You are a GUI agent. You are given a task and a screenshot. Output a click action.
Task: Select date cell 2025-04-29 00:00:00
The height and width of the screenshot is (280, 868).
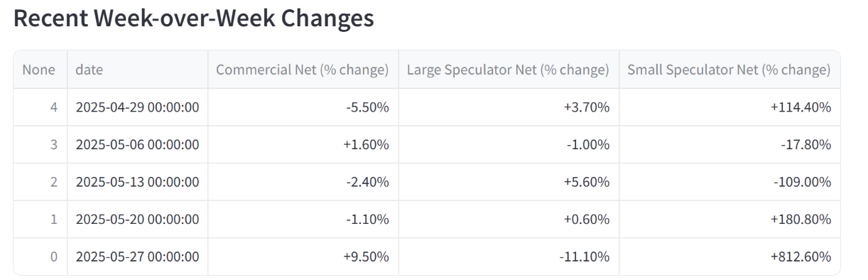tap(138, 107)
